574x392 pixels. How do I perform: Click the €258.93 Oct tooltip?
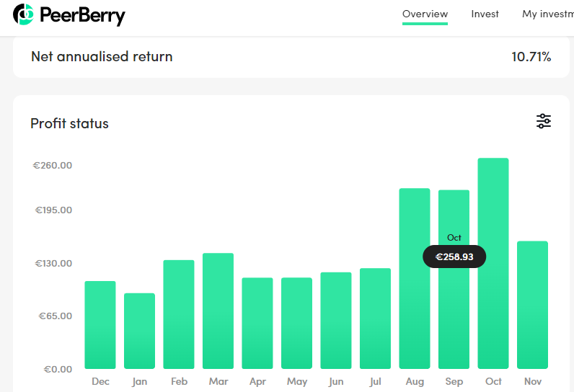click(454, 257)
